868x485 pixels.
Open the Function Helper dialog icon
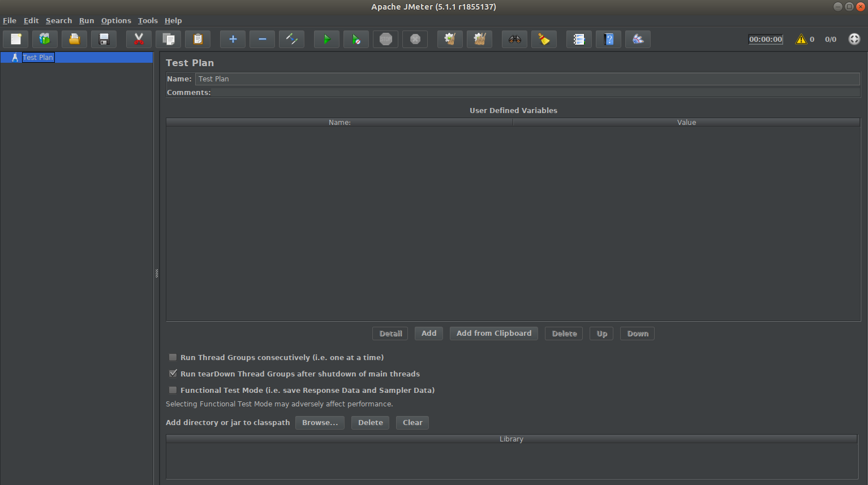coord(579,39)
